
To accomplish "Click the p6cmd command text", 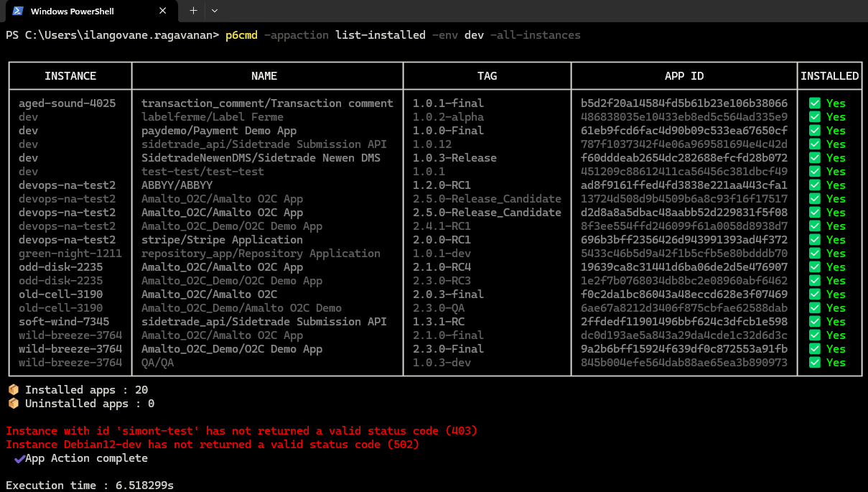I will (241, 35).
